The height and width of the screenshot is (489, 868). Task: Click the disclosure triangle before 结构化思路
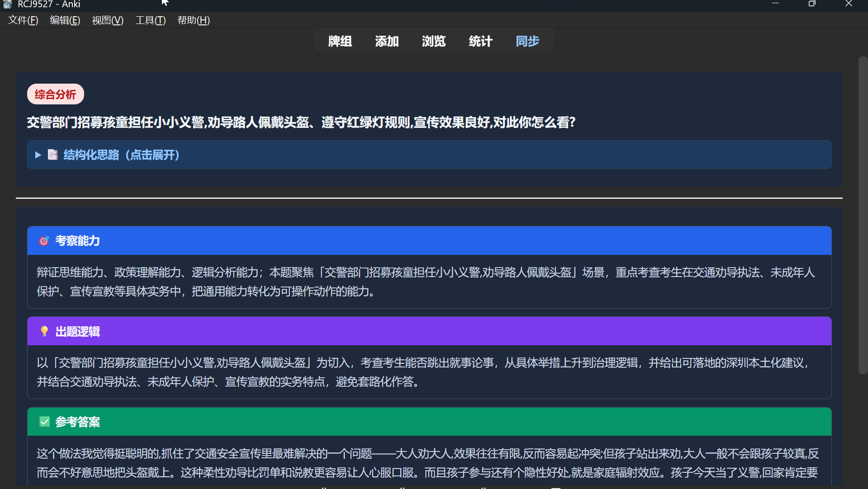click(x=38, y=155)
